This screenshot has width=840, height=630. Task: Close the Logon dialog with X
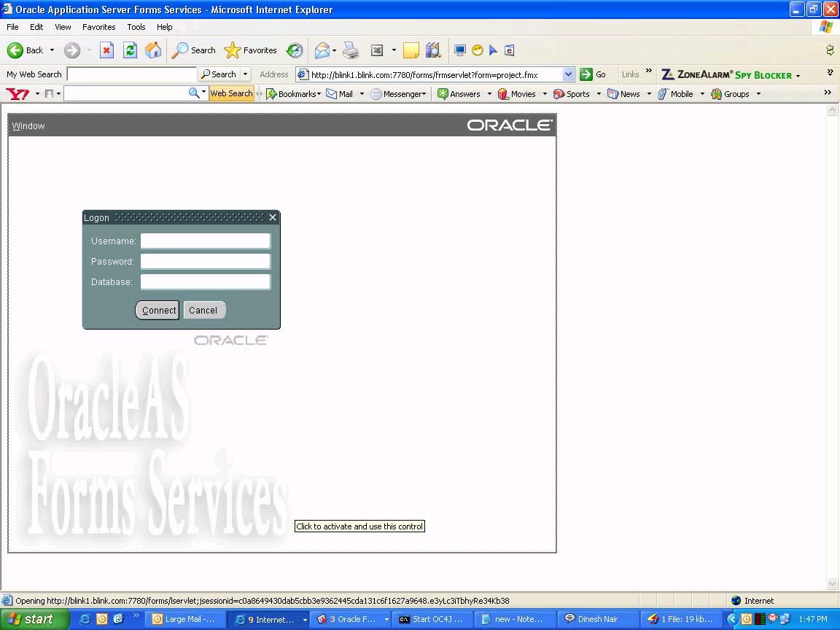click(273, 217)
